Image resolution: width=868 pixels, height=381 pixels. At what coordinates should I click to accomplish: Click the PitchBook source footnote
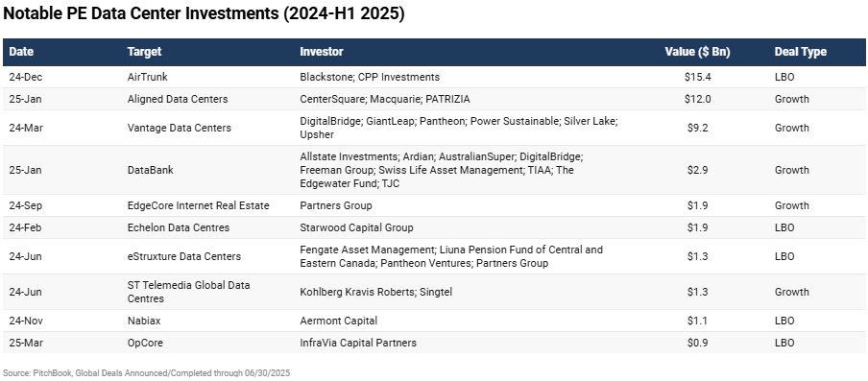click(x=146, y=372)
